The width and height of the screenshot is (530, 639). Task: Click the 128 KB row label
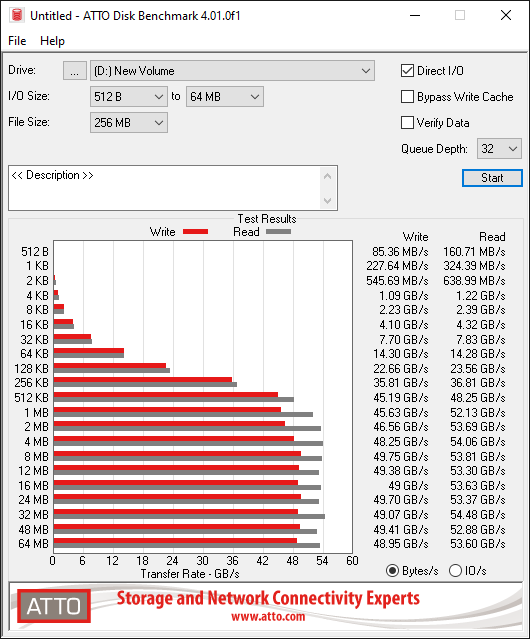(31, 369)
